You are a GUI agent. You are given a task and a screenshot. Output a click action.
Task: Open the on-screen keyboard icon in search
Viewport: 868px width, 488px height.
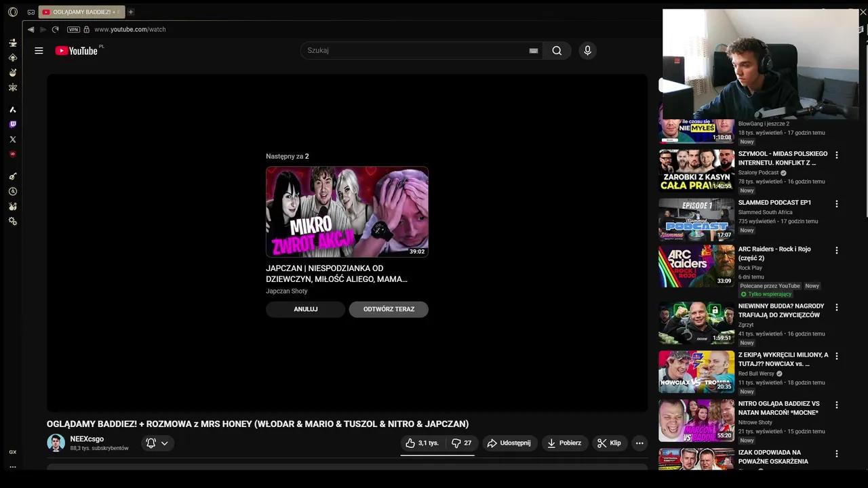pyautogui.click(x=534, y=50)
